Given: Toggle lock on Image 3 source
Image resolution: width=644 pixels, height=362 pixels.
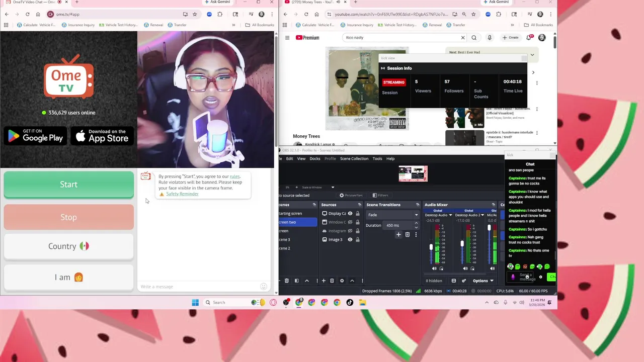Looking at the screenshot, I should (358, 240).
